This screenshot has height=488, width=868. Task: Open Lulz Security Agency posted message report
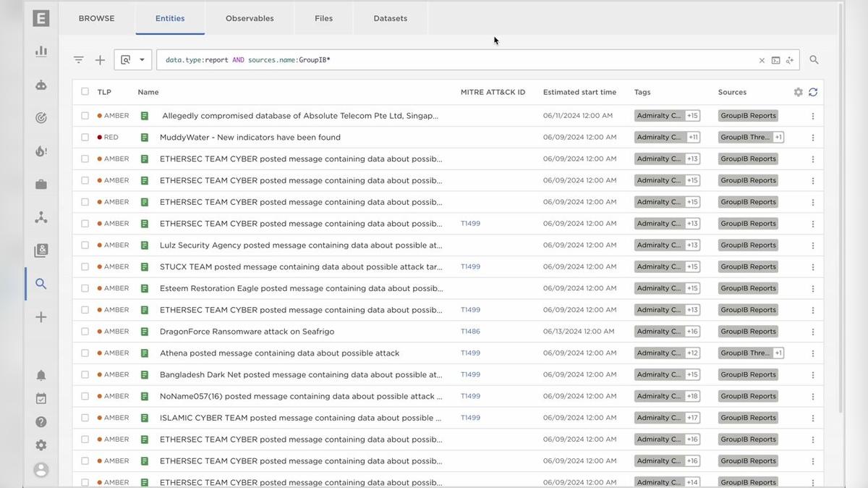301,245
